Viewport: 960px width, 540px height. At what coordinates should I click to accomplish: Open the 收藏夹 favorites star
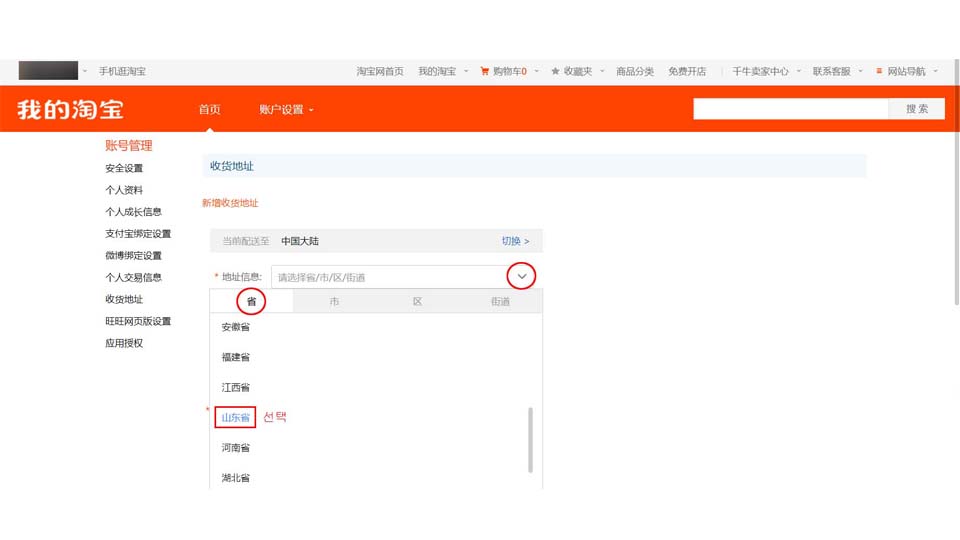click(x=555, y=71)
